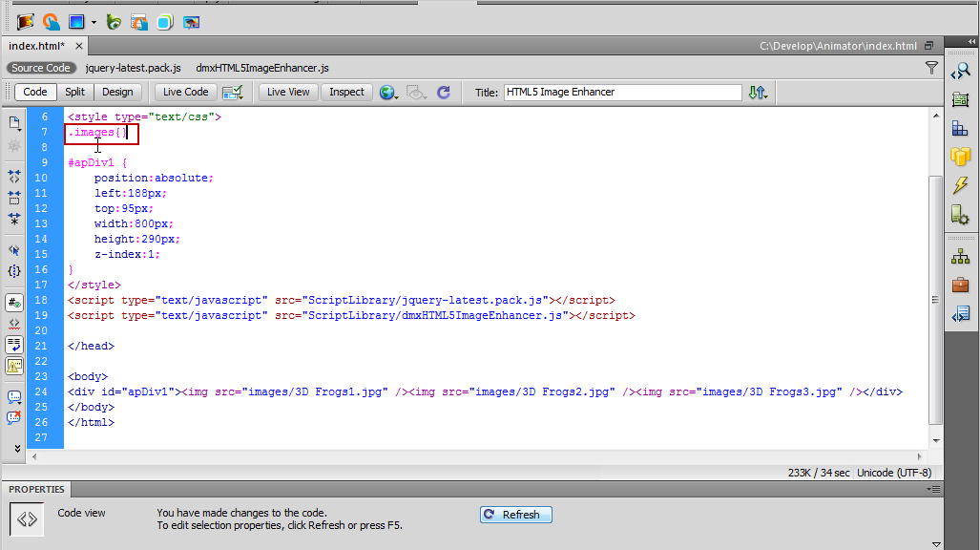Click the first orange application icon in top bar
980x550 pixels.
point(25,23)
